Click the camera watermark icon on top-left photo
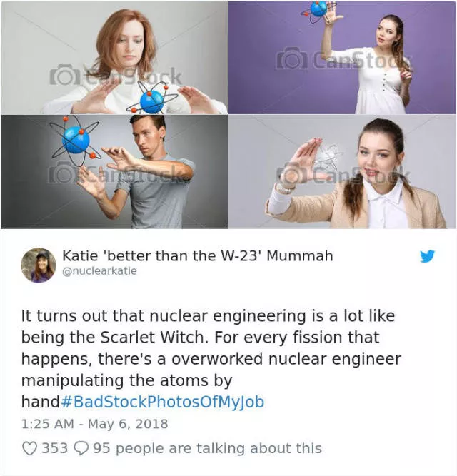Image resolution: width=457 pixels, height=476 pixels. [65, 74]
